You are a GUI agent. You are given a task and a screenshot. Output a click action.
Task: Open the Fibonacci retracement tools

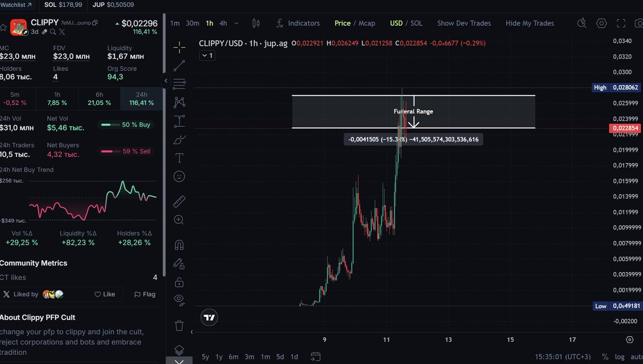(180, 84)
